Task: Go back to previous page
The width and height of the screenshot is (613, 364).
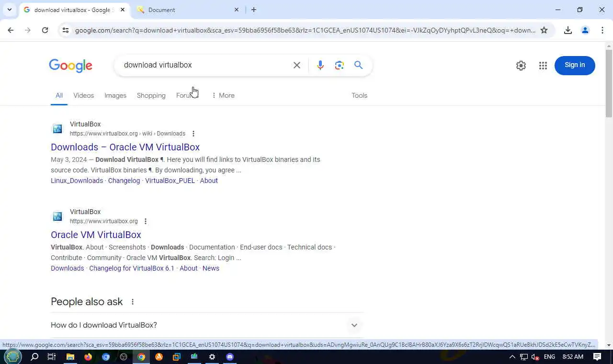Action: pos(11,30)
